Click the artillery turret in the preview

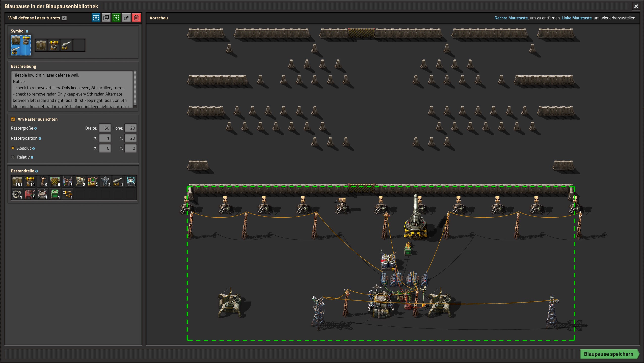(415, 219)
